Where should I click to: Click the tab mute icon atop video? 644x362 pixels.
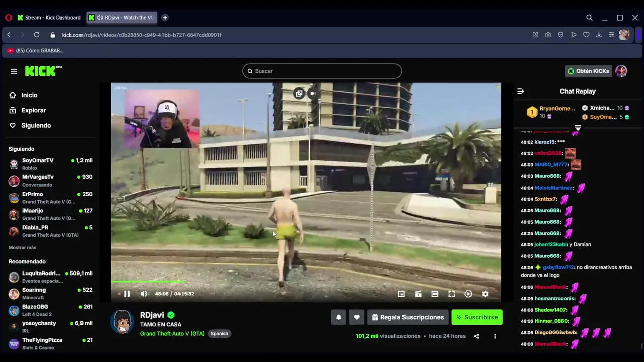pos(312,93)
